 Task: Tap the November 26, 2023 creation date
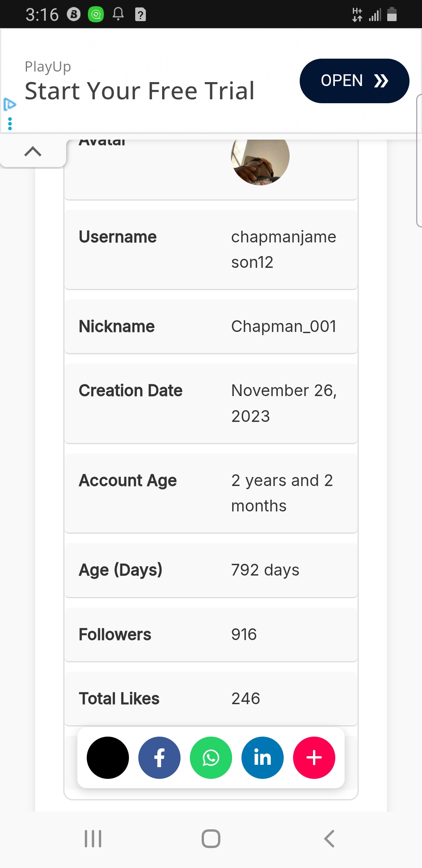tap(284, 403)
